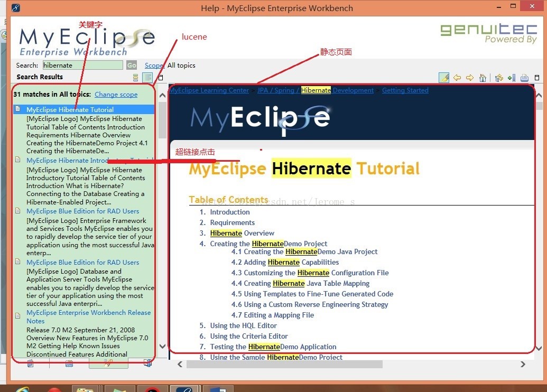Open Testing the HibernateDemo Application entry

point(273,347)
